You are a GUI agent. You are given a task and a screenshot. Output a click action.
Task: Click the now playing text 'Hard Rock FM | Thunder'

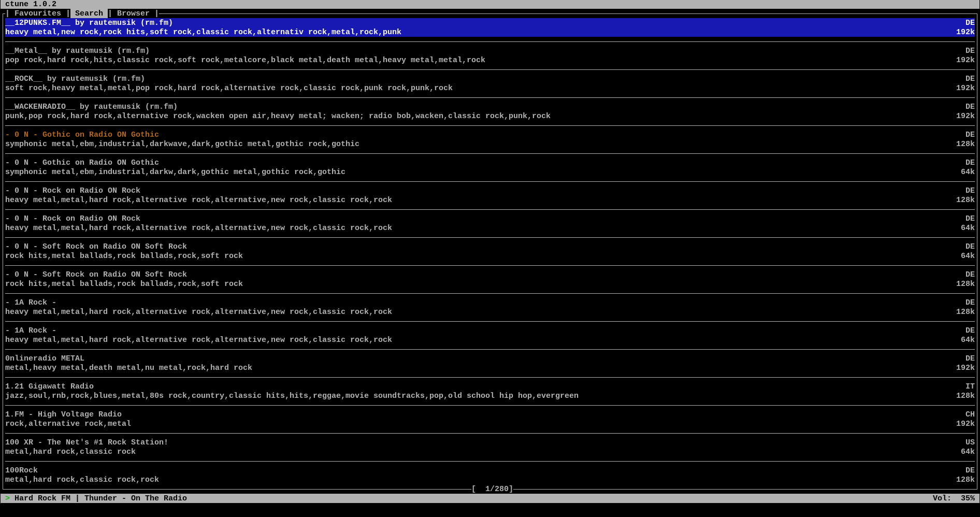coord(100,498)
